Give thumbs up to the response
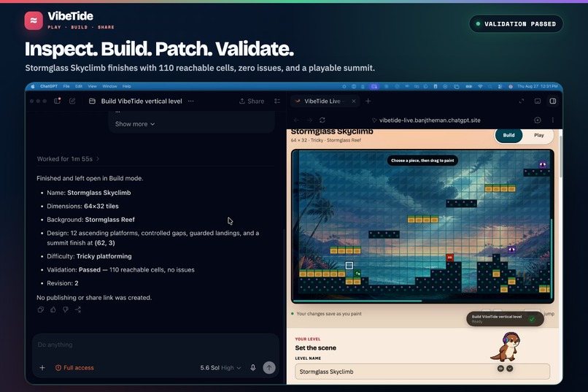This screenshot has height=392, width=588. click(53, 310)
